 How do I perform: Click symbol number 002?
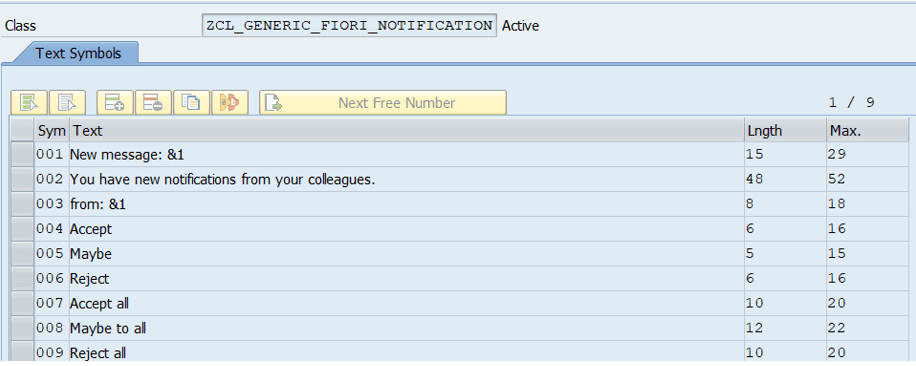click(x=50, y=180)
